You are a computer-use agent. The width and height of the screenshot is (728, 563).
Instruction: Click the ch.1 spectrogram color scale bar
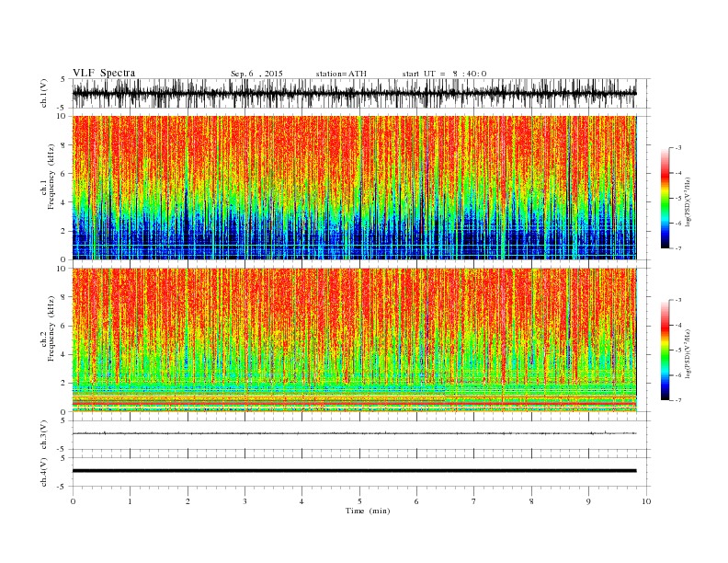click(x=665, y=199)
